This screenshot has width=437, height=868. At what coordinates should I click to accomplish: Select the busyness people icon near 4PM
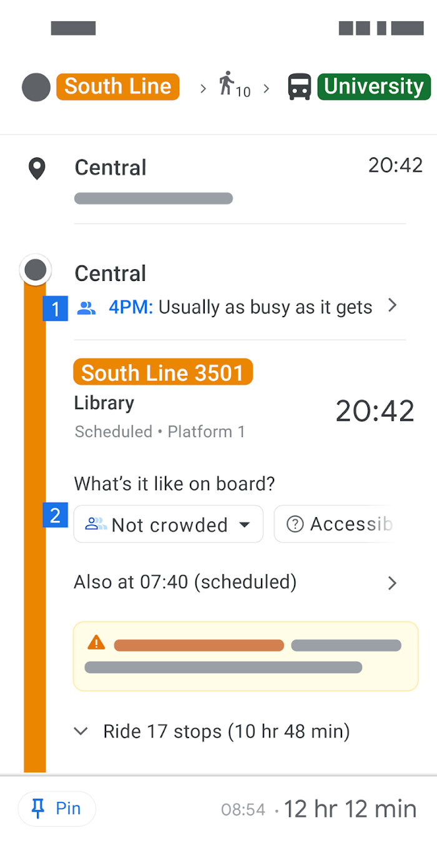click(86, 307)
